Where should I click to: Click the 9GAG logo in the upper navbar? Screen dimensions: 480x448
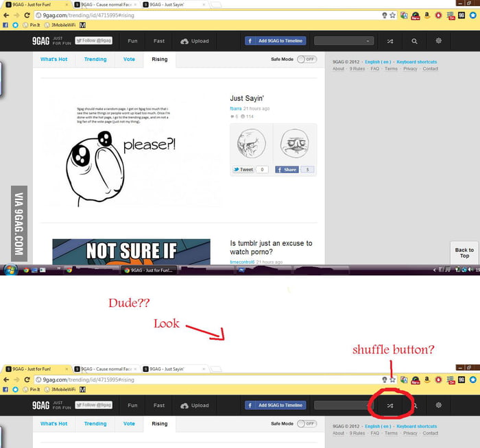40,40
